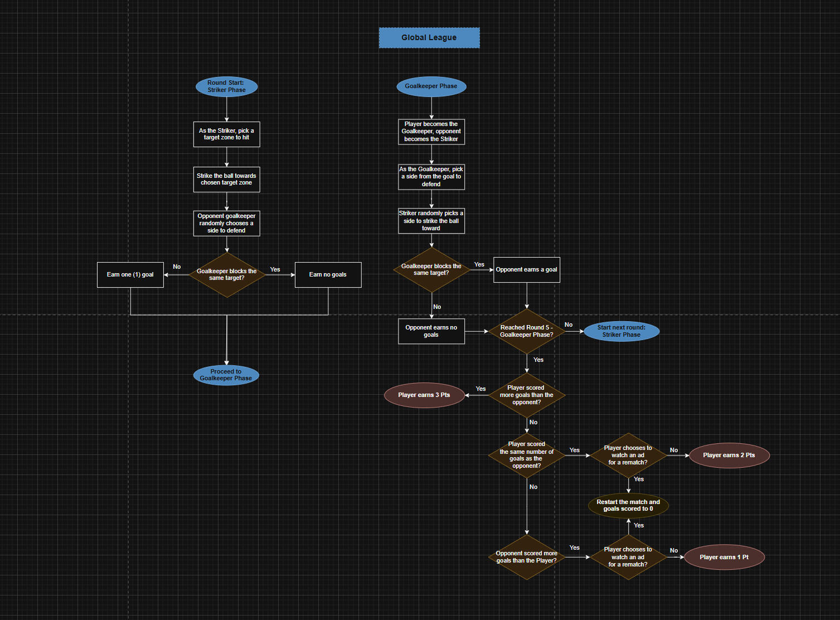Select the Goalkeeper Phase start ellipse
840x620 pixels.
pyautogui.click(x=431, y=86)
